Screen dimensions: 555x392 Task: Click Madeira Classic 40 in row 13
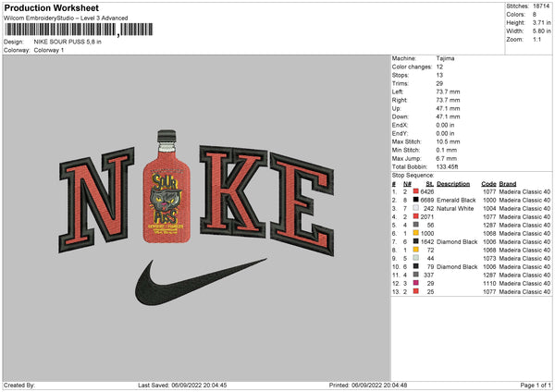click(x=524, y=291)
